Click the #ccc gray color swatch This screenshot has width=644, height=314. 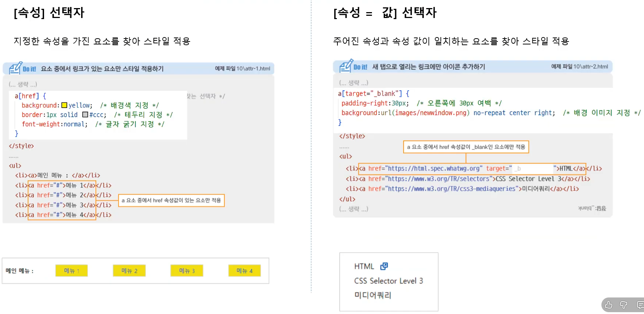85,115
